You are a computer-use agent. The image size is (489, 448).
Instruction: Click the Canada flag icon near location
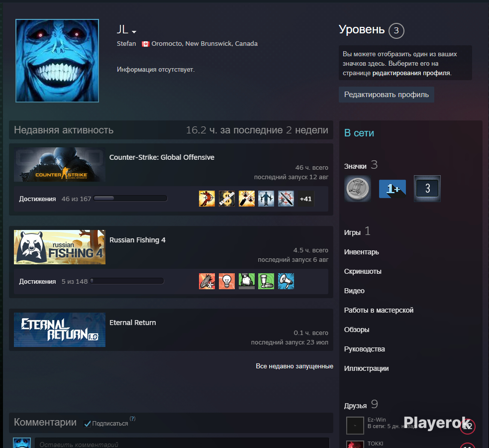pyautogui.click(x=145, y=44)
